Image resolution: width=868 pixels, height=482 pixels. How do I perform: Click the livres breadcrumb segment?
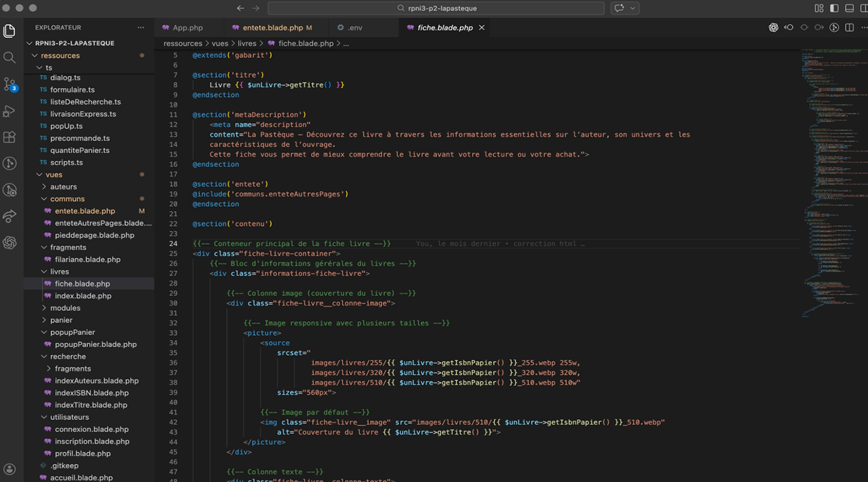point(247,43)
